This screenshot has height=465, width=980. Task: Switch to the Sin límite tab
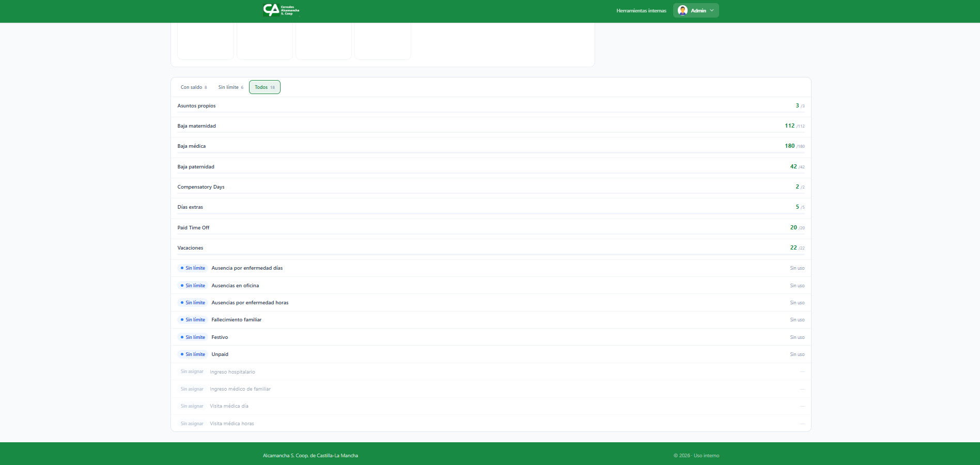pyautogui.click(x=230, y=87)
